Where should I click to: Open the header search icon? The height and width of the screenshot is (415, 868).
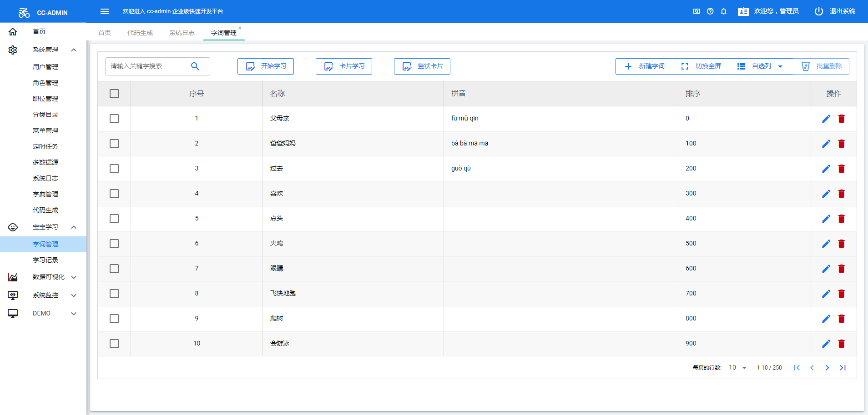[696, 11]
